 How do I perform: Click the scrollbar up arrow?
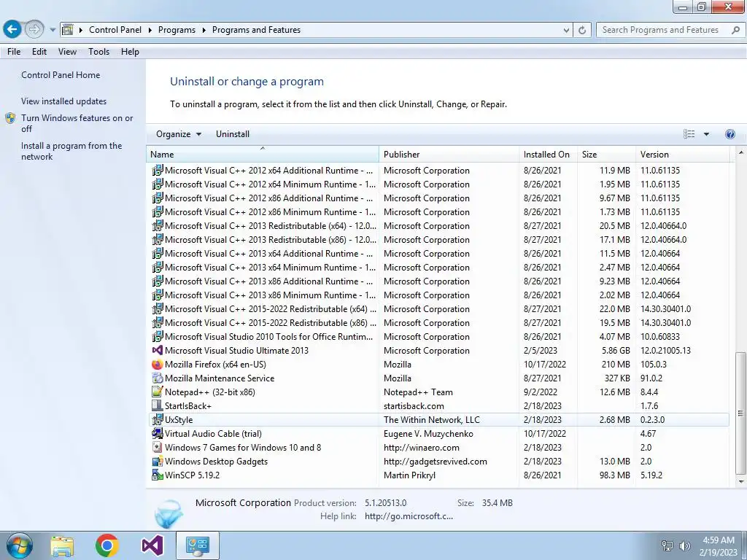click(740, 152)
